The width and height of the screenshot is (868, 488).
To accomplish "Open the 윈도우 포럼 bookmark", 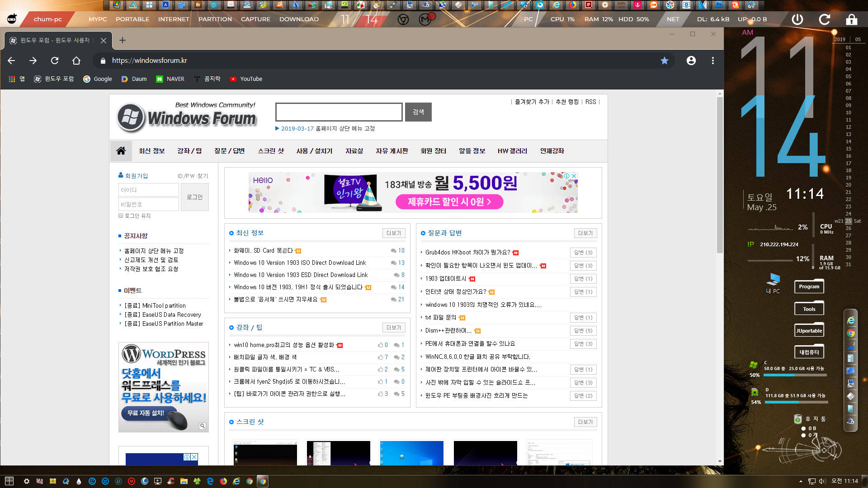I will coord(54,79).
